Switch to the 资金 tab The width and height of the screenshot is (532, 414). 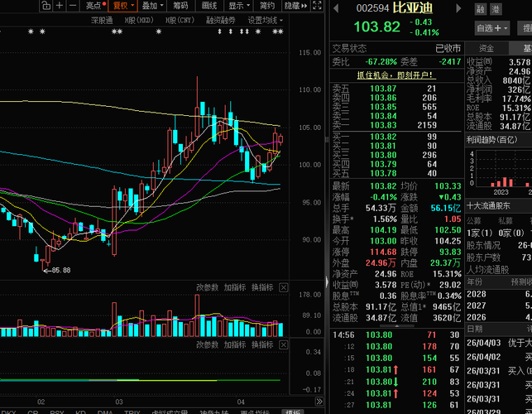click(x=486, y=49)
